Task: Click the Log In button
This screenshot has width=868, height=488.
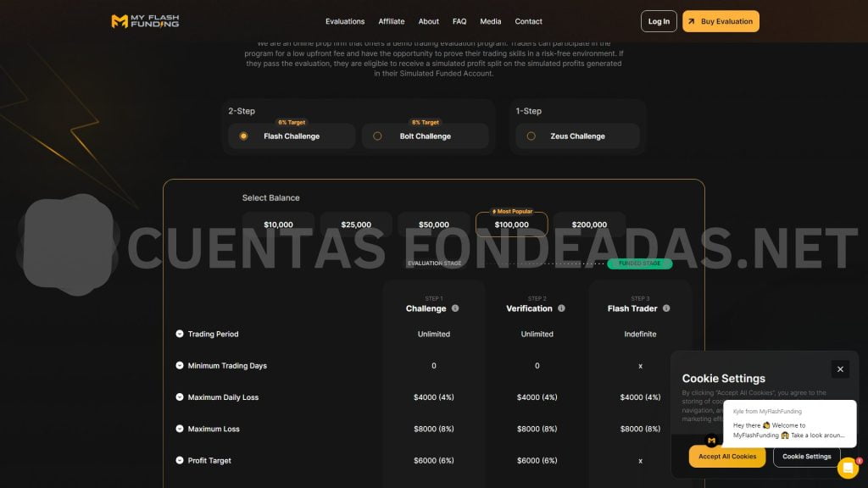Action: pyautogui.click(x=659, y=21)
